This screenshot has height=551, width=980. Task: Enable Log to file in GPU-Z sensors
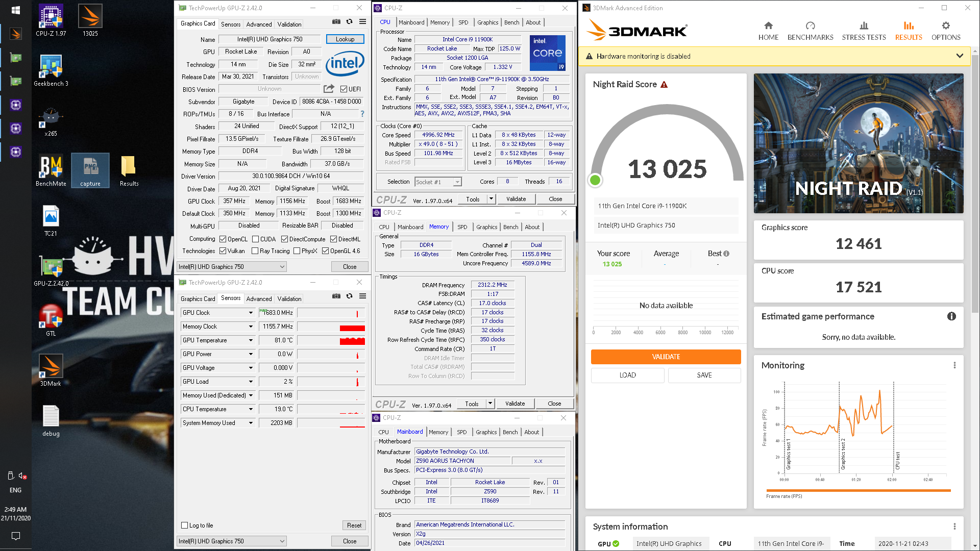(185, 525)
